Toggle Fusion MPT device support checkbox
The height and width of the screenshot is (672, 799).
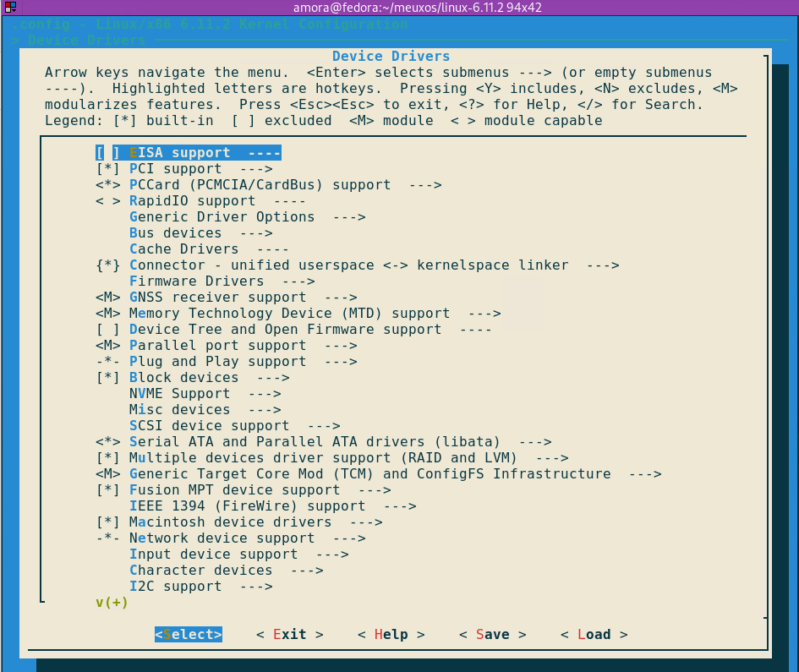point(108,490)
